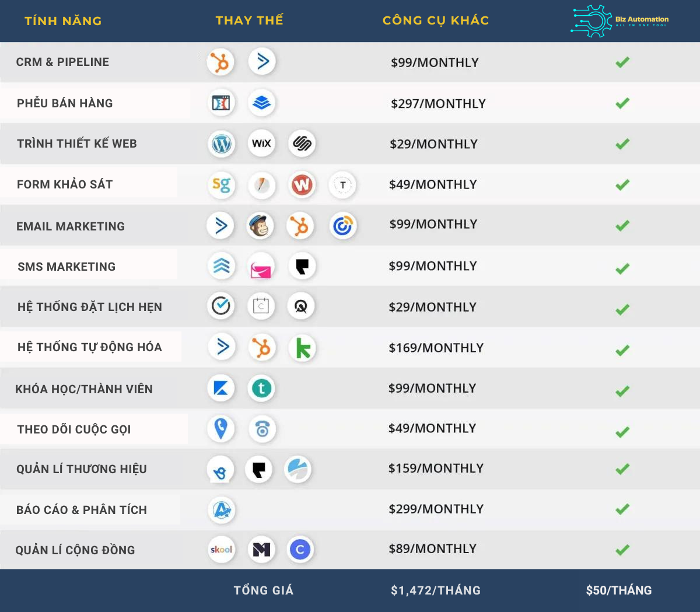Click the 'CÔNG CỤ KHÁC' column header
The image size is (700, 612).
436,20
